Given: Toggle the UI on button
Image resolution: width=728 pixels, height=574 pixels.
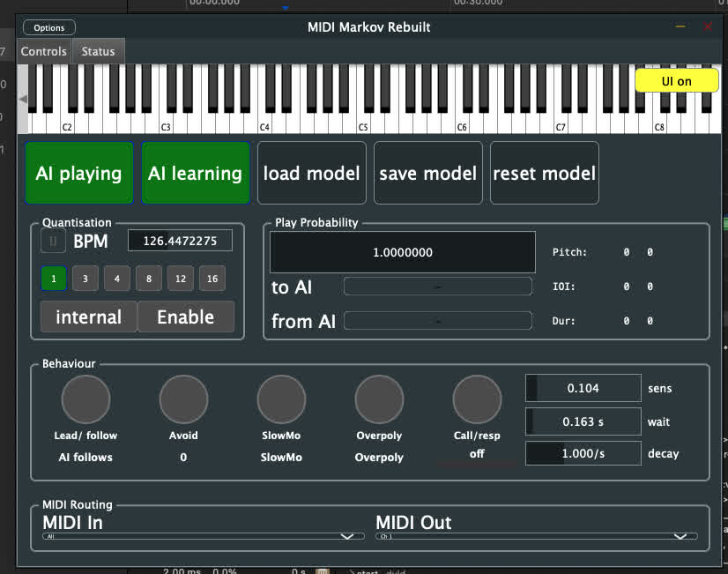Looking at the screenshot, I should coord(677,81).
